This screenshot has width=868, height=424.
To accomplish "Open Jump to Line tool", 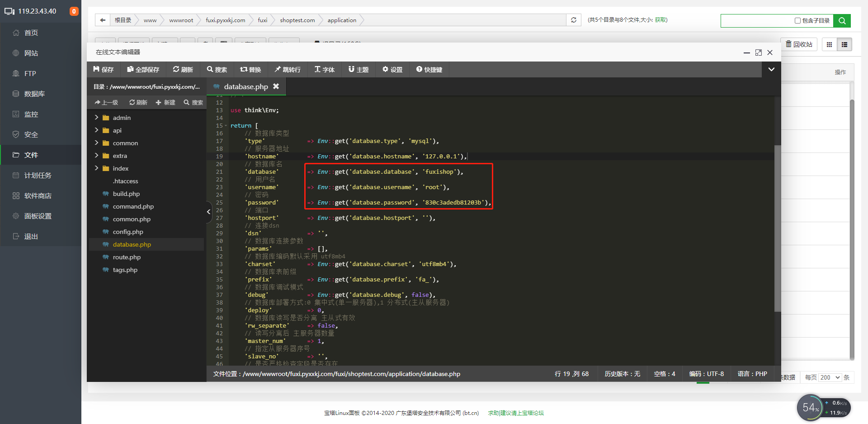I will [x=288, y=69].
